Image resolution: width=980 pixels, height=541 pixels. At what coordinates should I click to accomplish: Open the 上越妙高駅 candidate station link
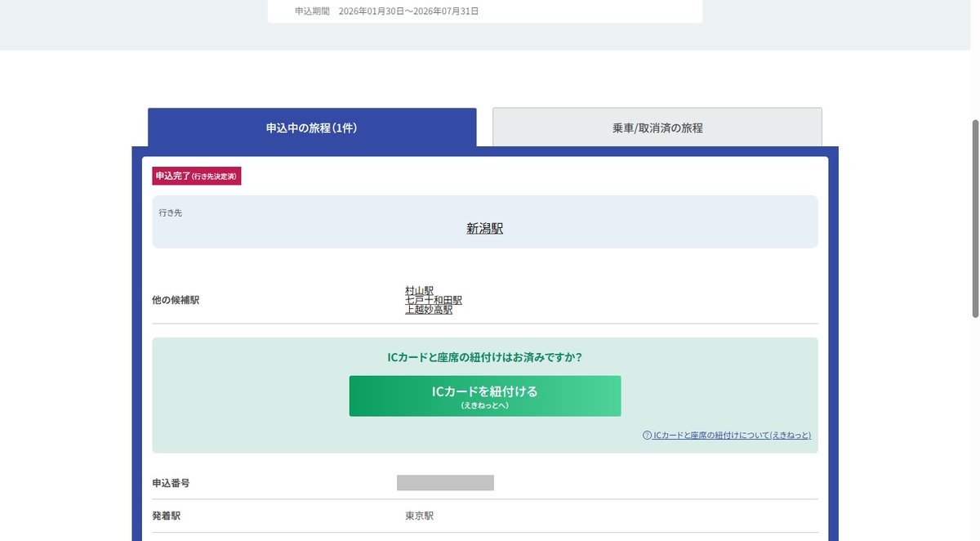click(x=429, y=310)
